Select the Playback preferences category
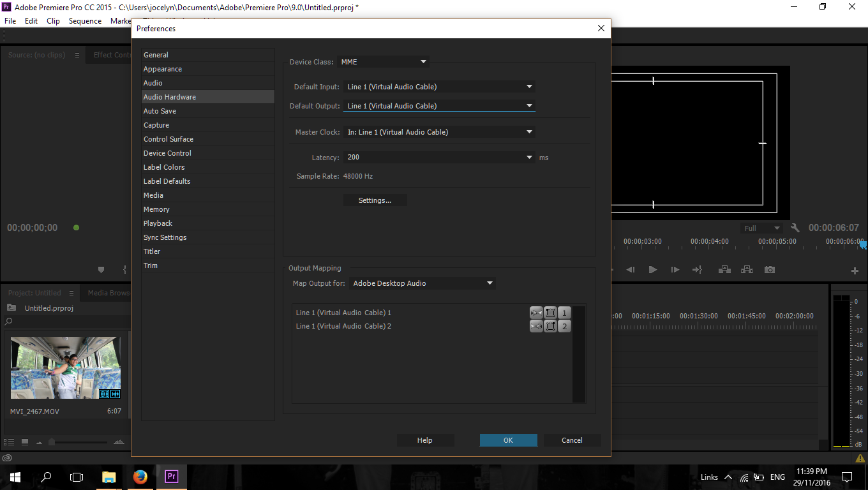868x490 pixels. coord(208,223)
